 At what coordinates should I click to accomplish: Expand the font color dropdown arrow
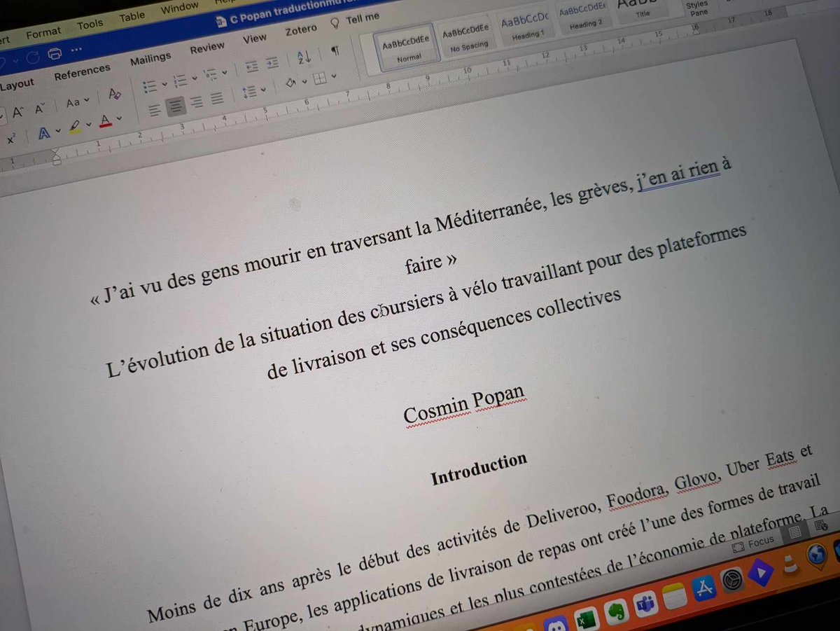click(x=120, y=118)
